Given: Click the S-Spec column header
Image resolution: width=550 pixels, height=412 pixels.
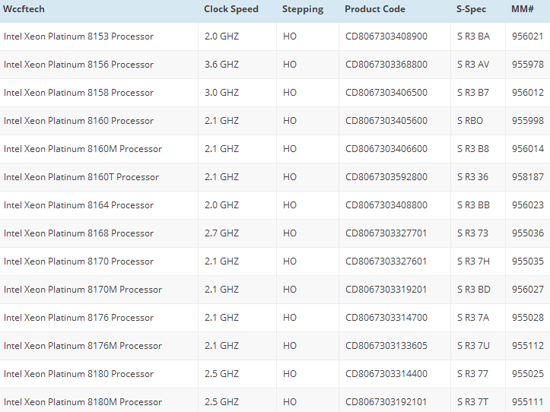Looking at the screenshot, I should (471, 9).
